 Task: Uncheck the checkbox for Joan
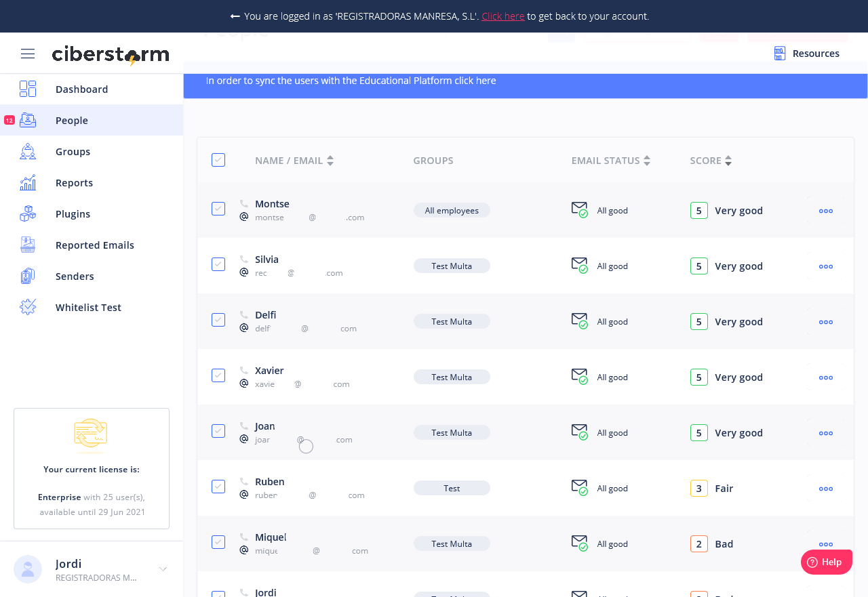pyautogui.click(x=218, y=431)
